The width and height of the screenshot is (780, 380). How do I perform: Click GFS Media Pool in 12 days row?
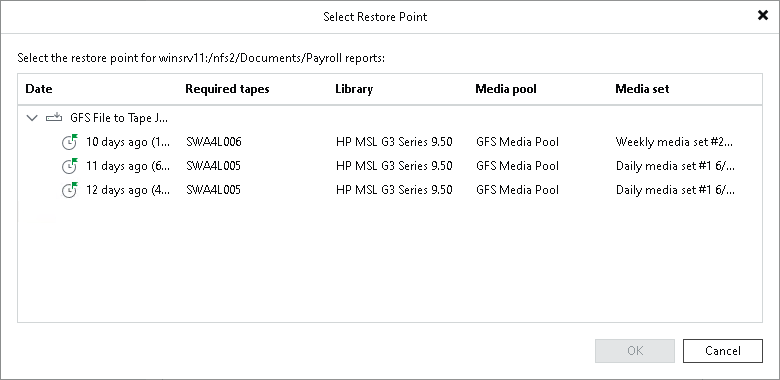[x=517, y=190]
